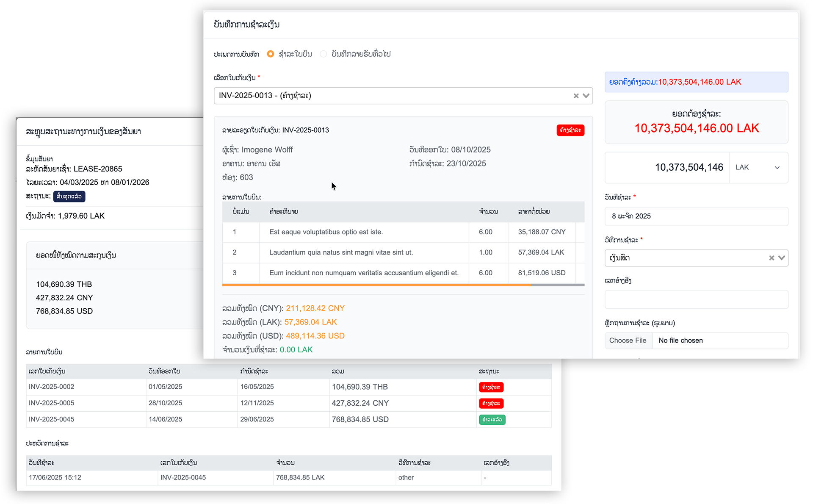Click Choose File to attach payment proof
Screen dimensions: 813x504
pos(628,340)
